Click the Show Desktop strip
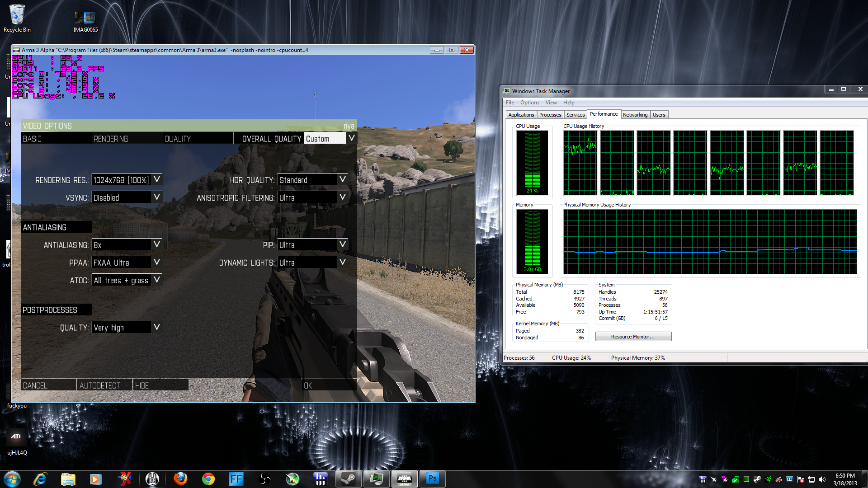868x488 pixels. click(864, 479)
